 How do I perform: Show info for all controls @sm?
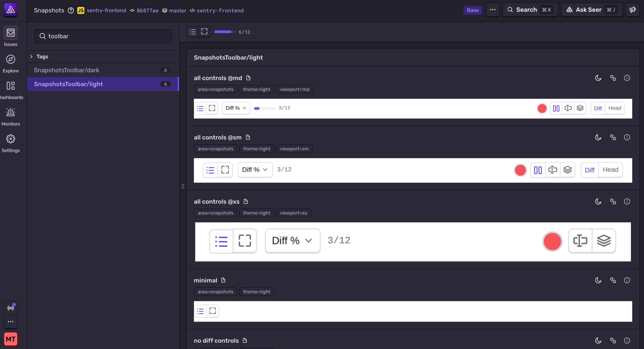tap(627, 137)
